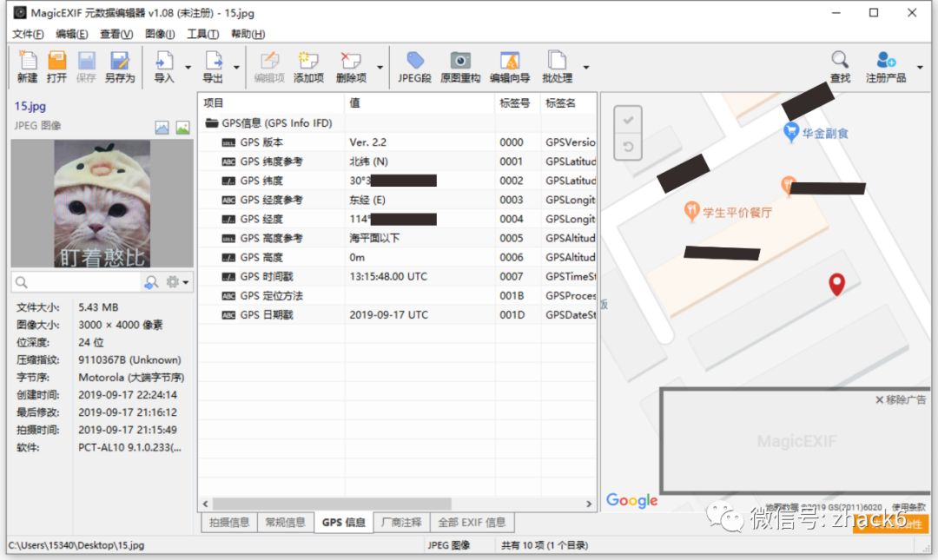Image resolution: width=938 pixels, height=560 pixels.
Task: Click the 使用条款 terms link
Action: coord(908,507)
